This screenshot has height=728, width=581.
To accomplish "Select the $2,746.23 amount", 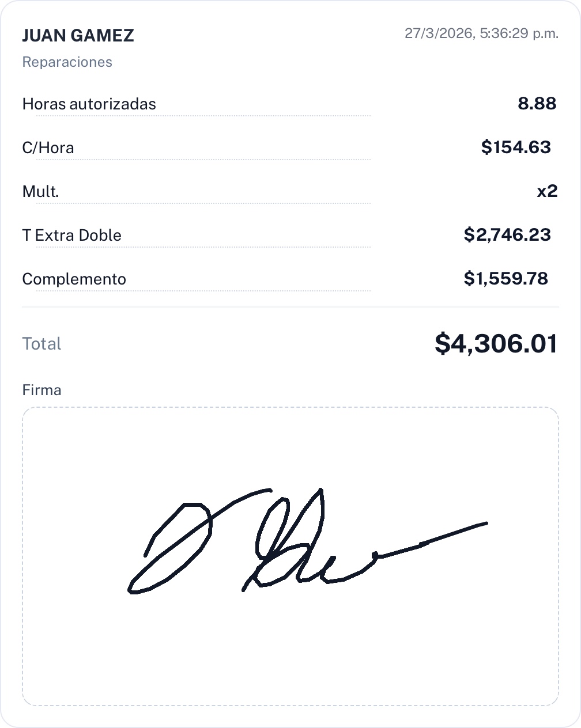I will [x=507, y=235].
